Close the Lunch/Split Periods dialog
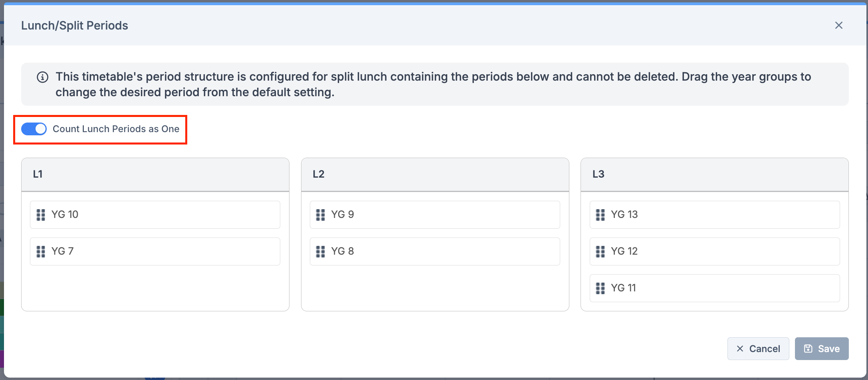Viewport: 868px width, 380px height. coord(838,26)
